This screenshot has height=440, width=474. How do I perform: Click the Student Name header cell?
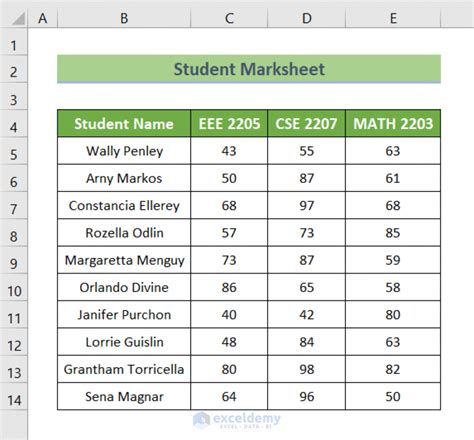[x=124, y=124]
